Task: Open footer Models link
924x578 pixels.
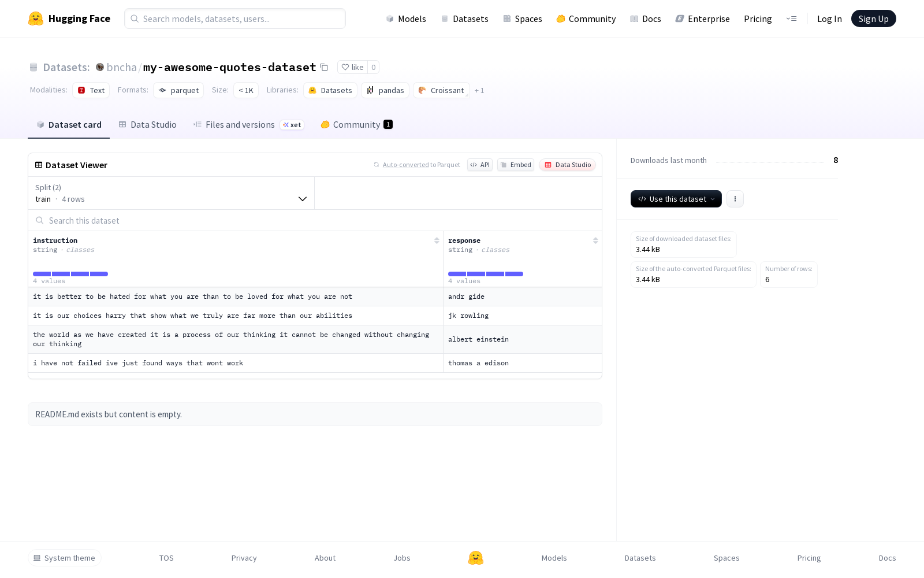Action: coord(554,558)
